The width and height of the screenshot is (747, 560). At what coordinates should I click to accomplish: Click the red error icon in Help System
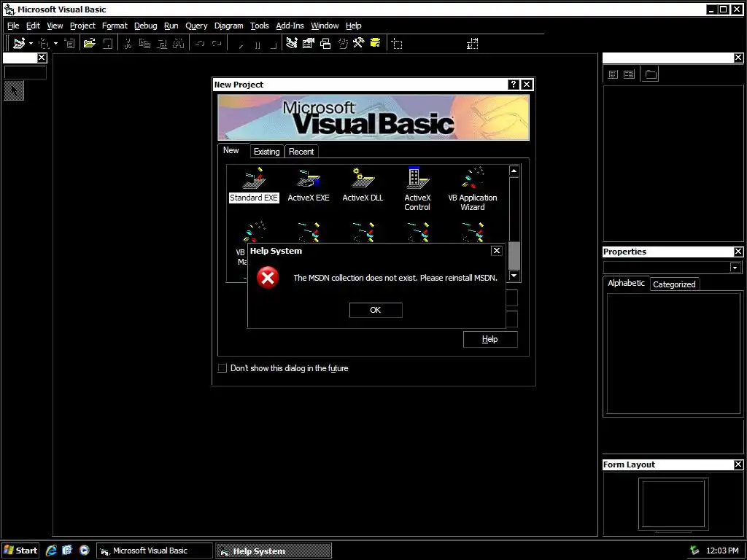[268, 277]
